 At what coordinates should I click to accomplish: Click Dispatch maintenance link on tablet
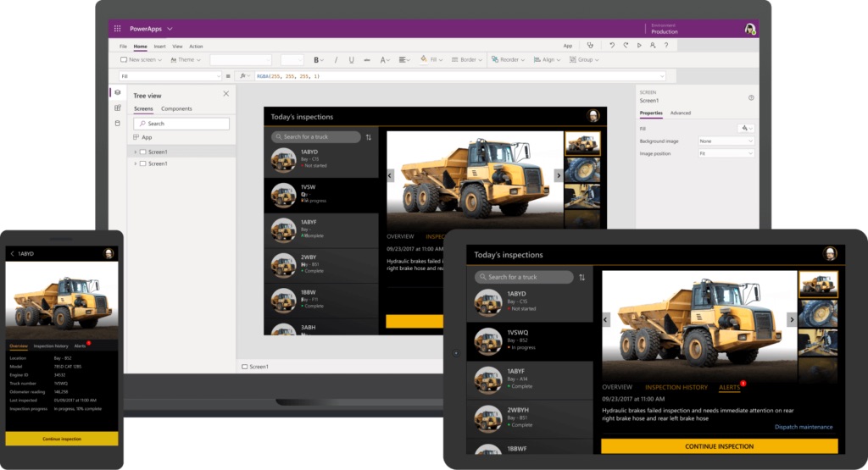tap(804, 427)
